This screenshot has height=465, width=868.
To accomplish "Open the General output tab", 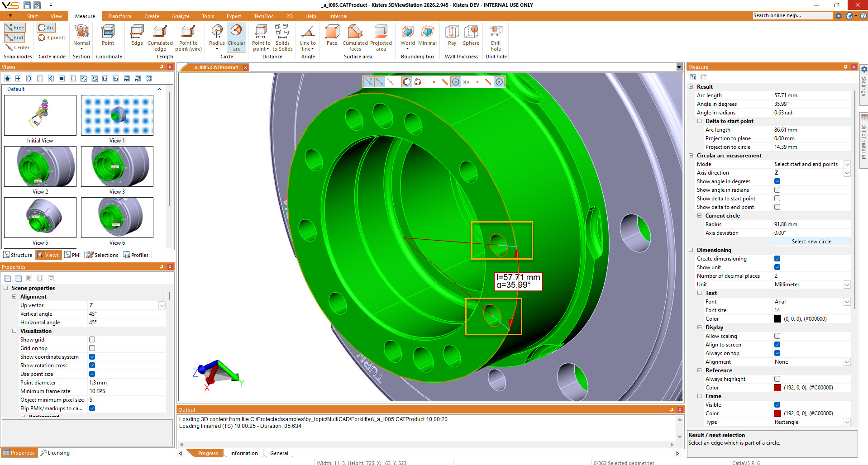I will pyautogui.click(x=279, y=453).
